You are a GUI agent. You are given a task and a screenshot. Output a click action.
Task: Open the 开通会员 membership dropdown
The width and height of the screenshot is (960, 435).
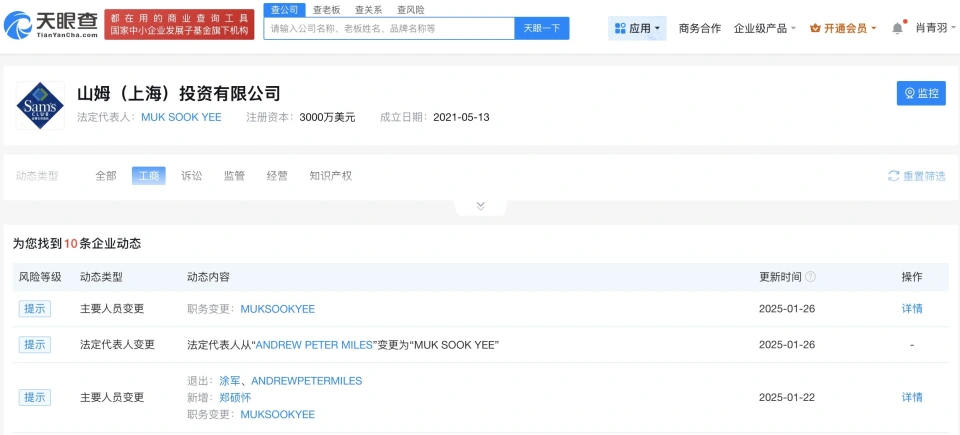(843, 28)
